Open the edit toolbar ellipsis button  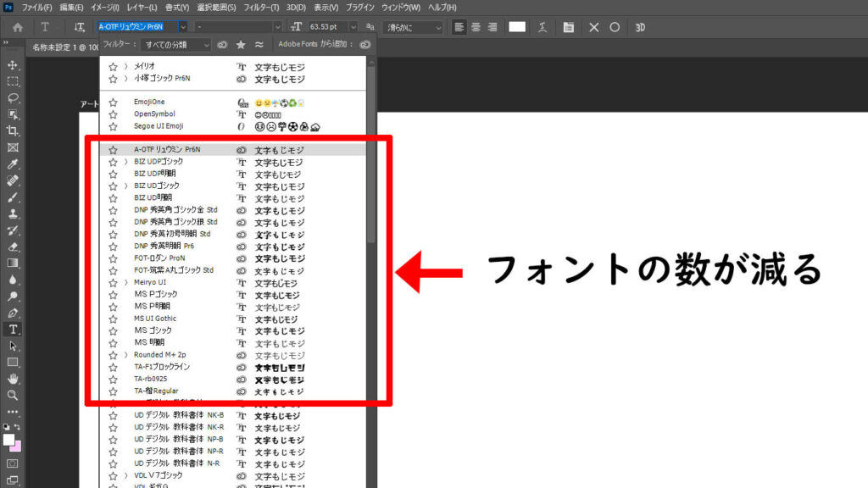tap(13, 413)
